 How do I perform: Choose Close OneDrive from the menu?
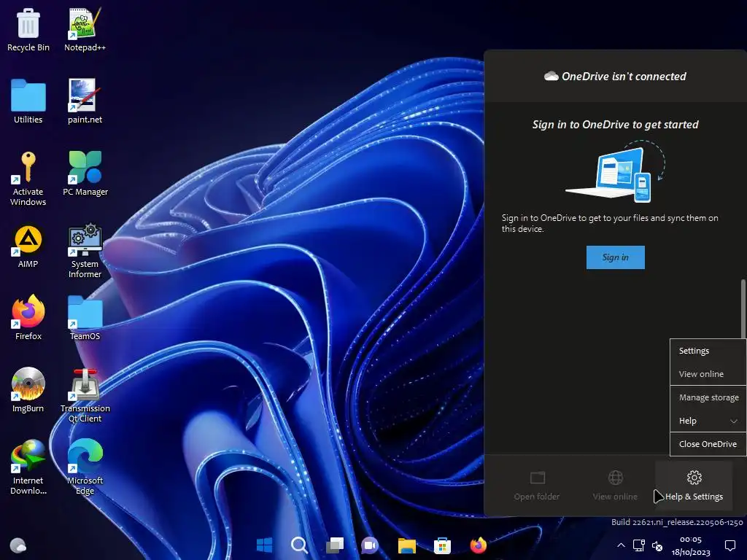[x=708, y=444]
